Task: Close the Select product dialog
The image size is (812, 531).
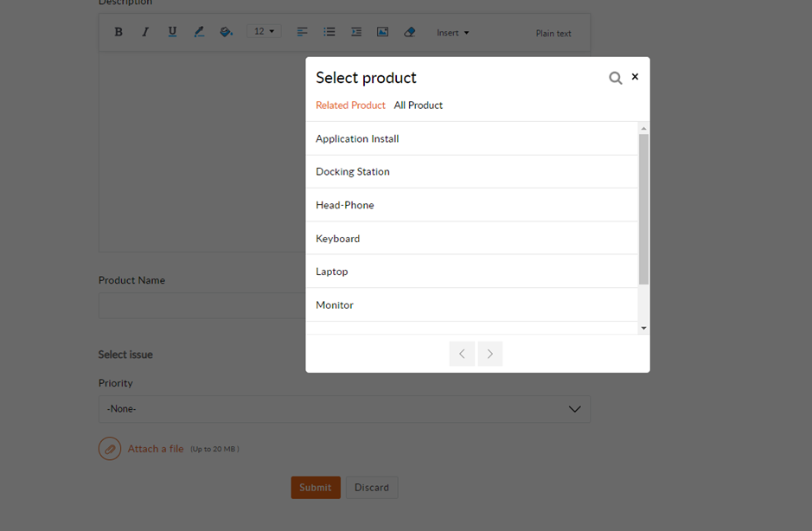Action: click(x=635, y=77)
